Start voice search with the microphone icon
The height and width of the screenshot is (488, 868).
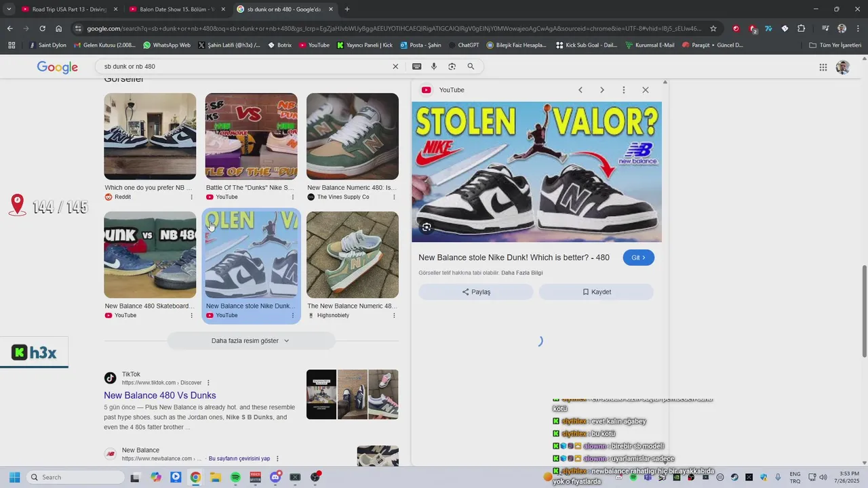[x=434, y=66]
